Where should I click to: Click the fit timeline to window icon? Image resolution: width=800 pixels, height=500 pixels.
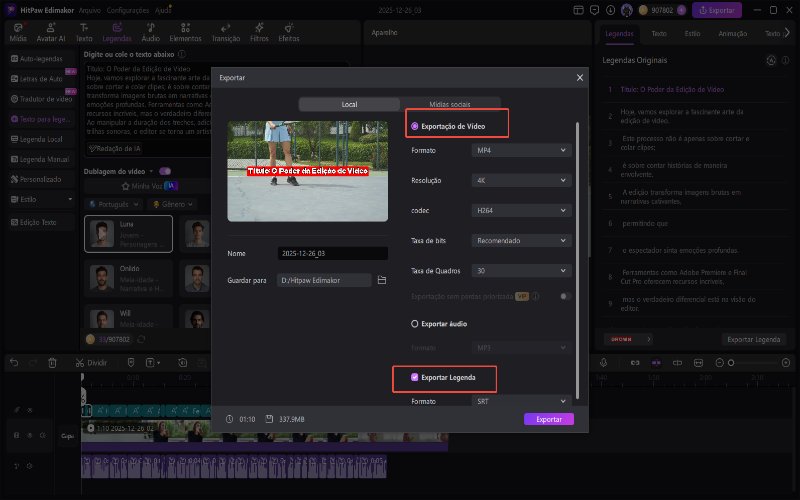698,363
